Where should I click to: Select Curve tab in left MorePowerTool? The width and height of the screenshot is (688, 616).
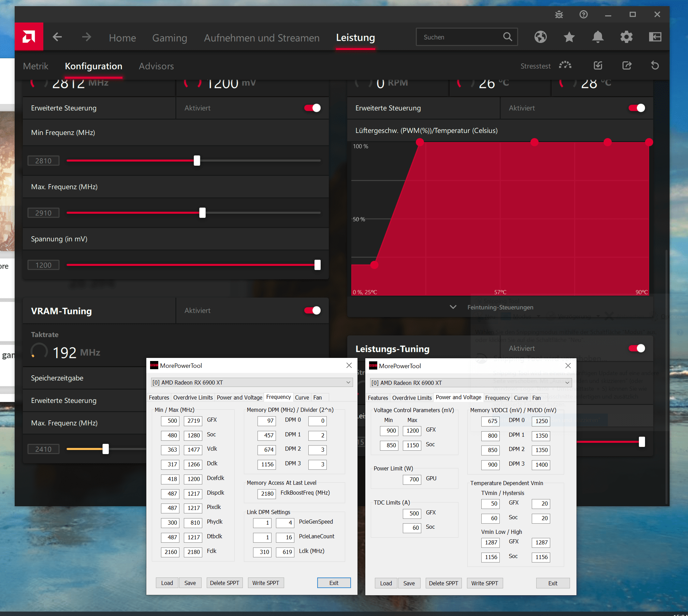302,397
